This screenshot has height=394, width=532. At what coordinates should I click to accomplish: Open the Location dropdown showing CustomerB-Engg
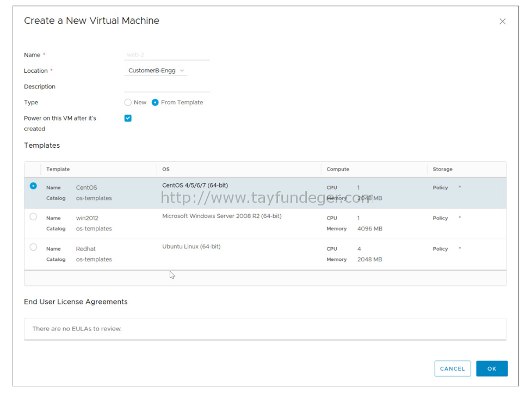(x=156, y=71)
